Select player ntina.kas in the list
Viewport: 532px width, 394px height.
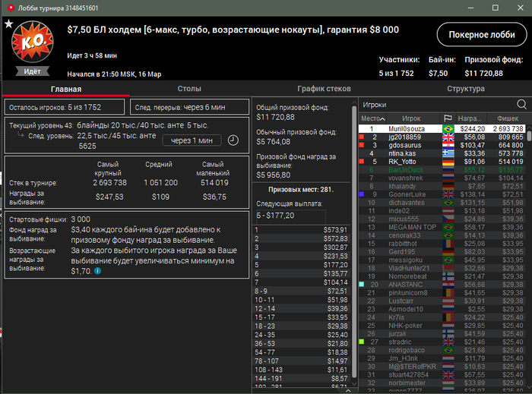coord(442,153)
